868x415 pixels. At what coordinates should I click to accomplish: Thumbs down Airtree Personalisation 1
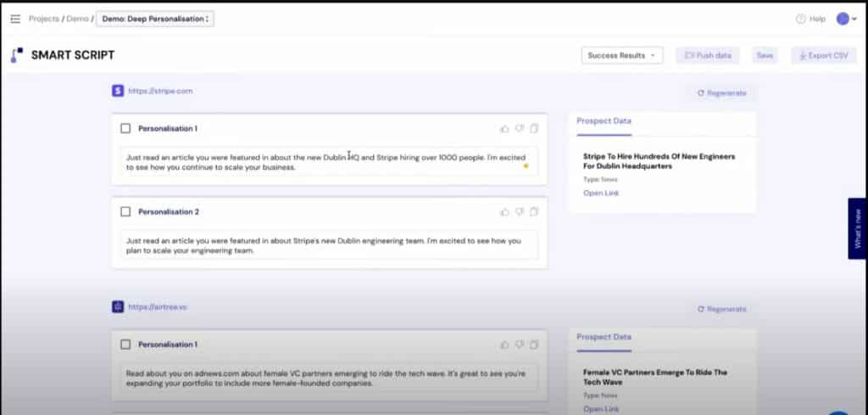pos(520,345)
